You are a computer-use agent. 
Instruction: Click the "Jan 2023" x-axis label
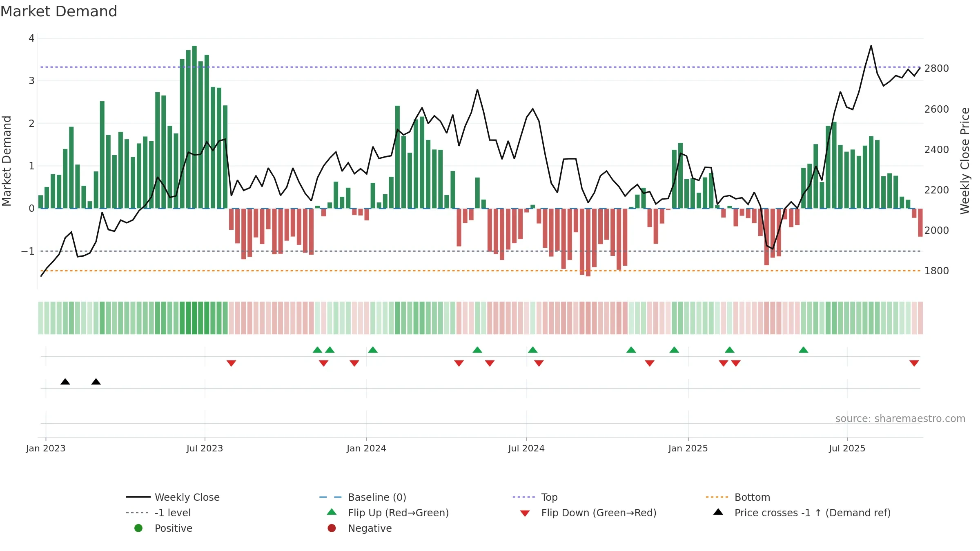(46, 448)
